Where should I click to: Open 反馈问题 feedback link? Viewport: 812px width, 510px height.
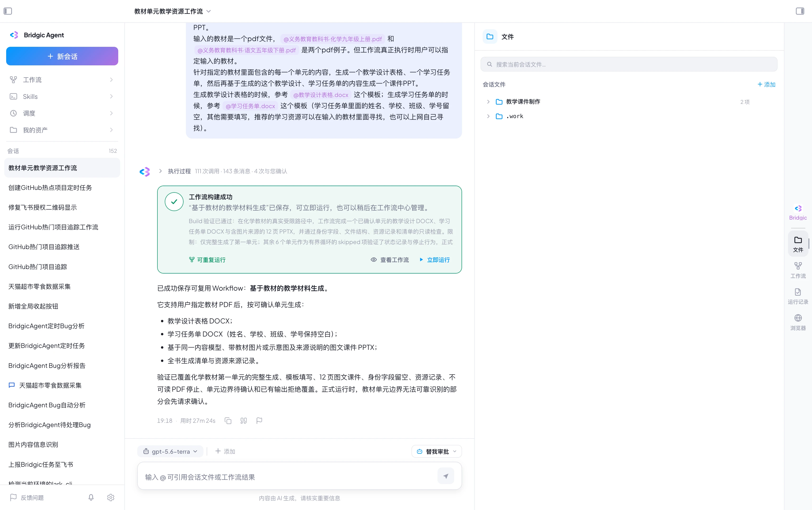[x=27, y=497]
